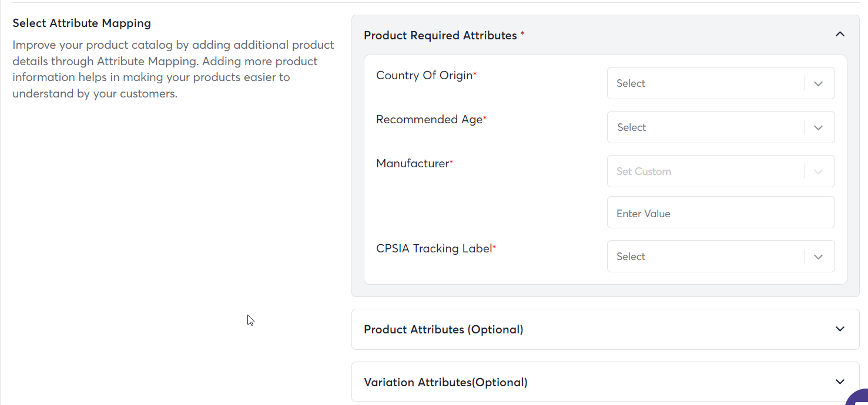
Task: Open the Manufacturer Set Custom combo box
Action: (720, 171)
